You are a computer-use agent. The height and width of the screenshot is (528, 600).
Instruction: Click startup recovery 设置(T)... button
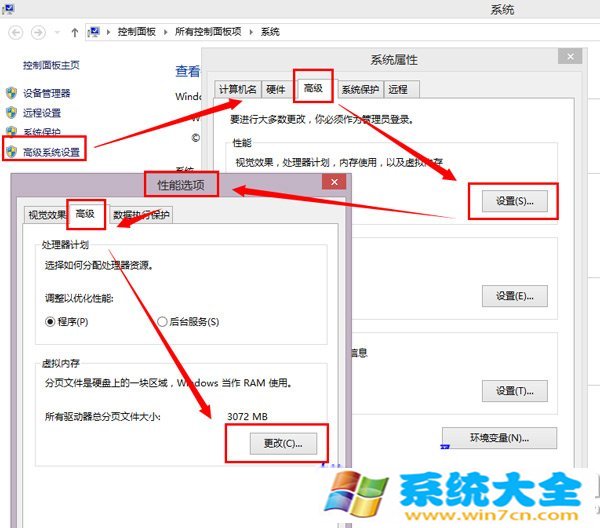pyautogui.click(x=515, y=391)
